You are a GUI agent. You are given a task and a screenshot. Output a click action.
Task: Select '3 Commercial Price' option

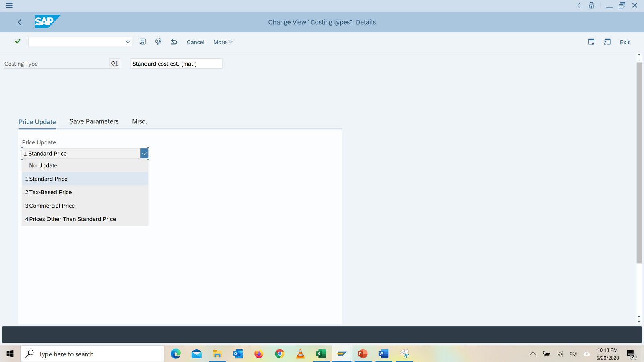50,206
